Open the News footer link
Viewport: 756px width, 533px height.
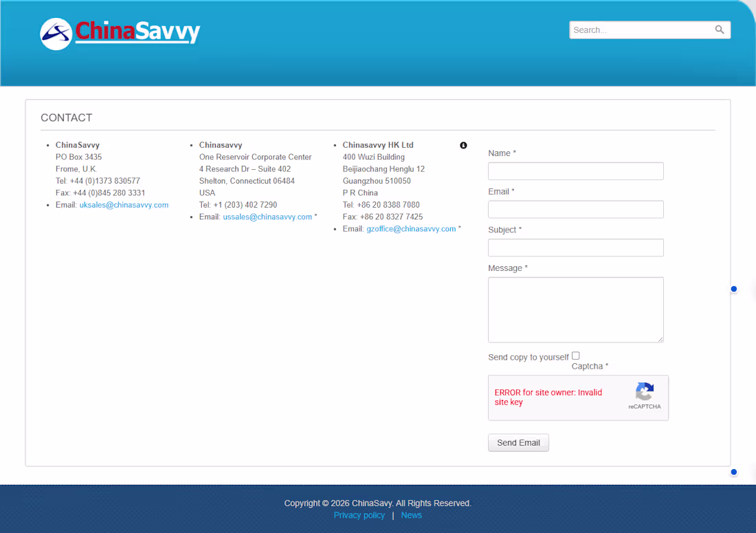pyautogui.click(x=411, y=515)
